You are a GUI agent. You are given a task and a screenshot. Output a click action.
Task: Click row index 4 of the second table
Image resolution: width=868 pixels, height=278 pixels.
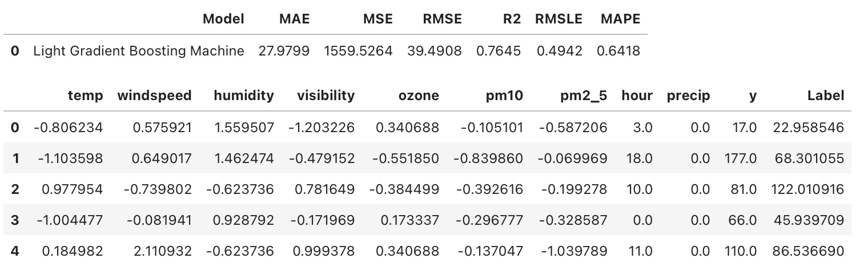coord(15,251)
